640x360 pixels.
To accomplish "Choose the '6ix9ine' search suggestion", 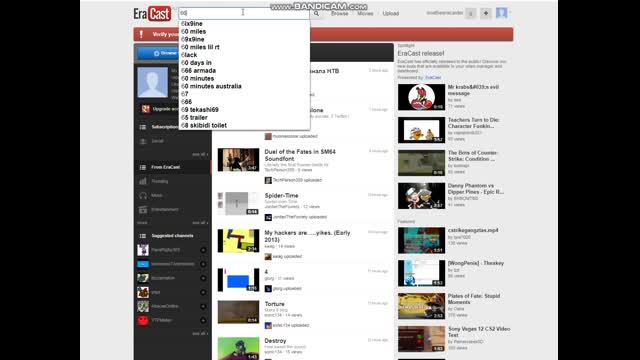I will (x=244, y=24).
